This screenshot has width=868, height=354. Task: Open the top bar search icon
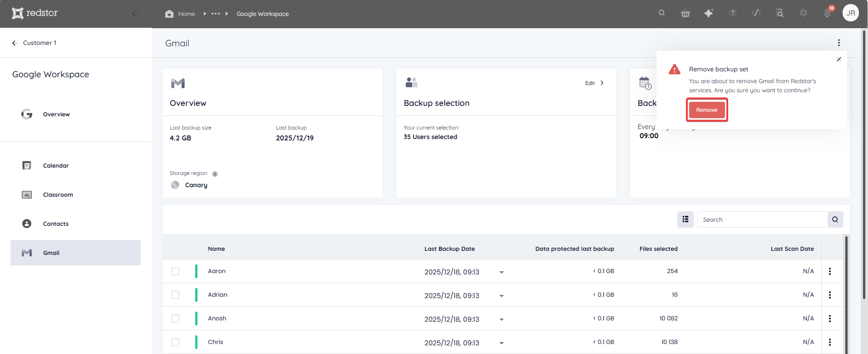[x=662, y=13]
